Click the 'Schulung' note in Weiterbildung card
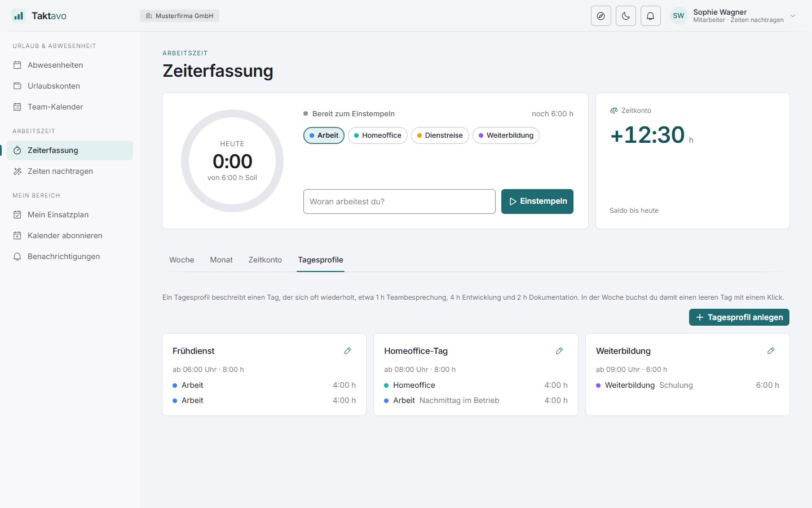The width and height of the screenshot is (812, 508). coord(676,385)
